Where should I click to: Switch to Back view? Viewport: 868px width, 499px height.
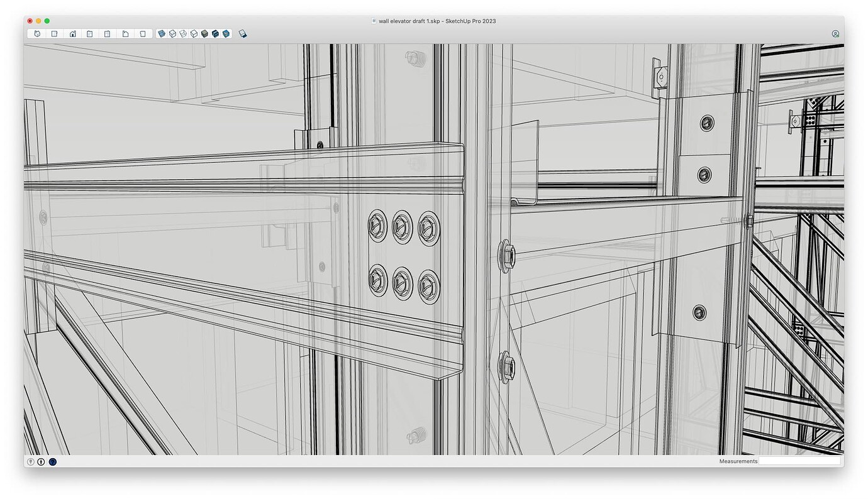(x=107, y=33)
